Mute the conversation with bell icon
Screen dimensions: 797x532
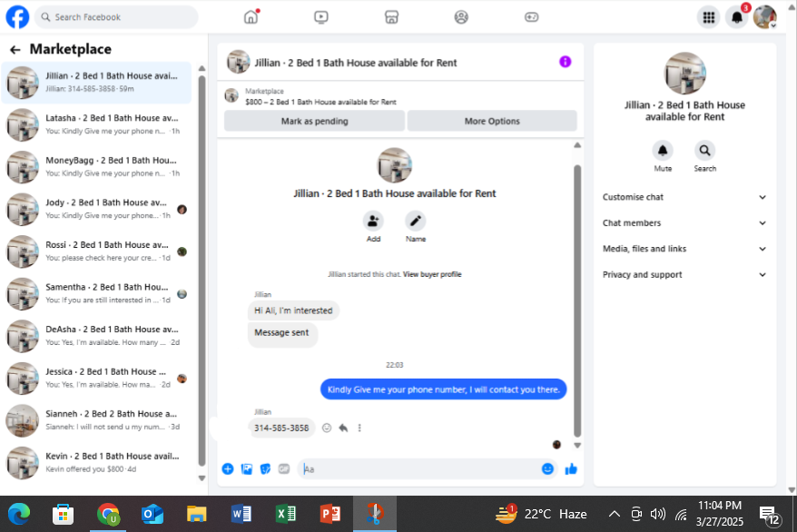tap(663, 151)
